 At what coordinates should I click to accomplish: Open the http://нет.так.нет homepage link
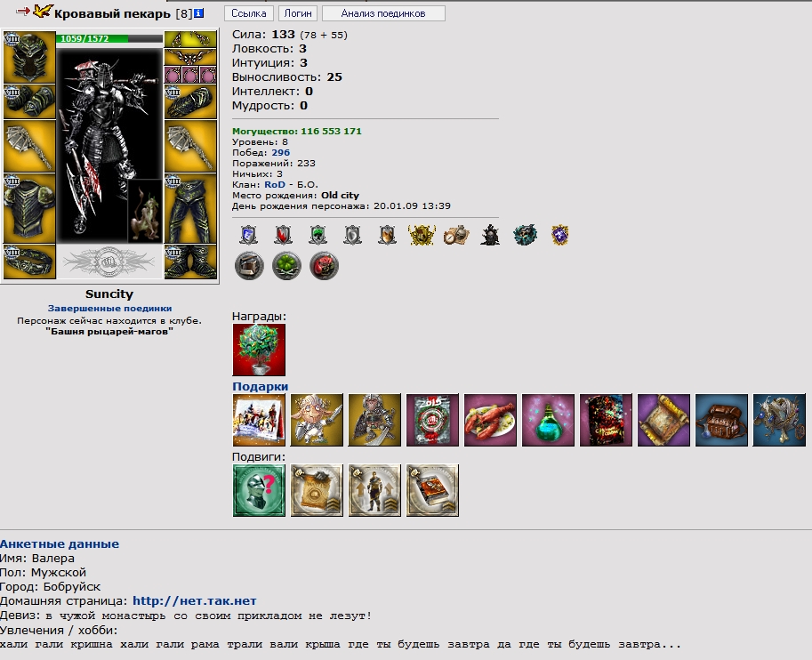pos(194,601)
